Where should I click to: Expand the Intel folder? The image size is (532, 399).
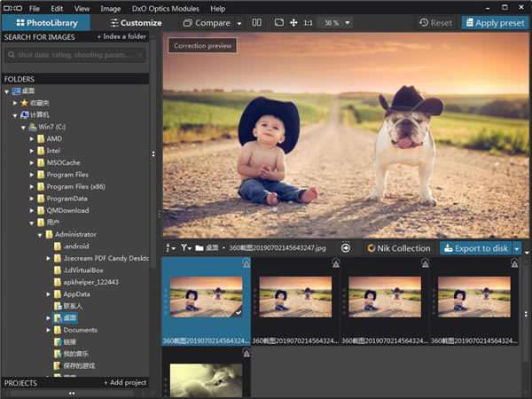[x=32, y=151]
